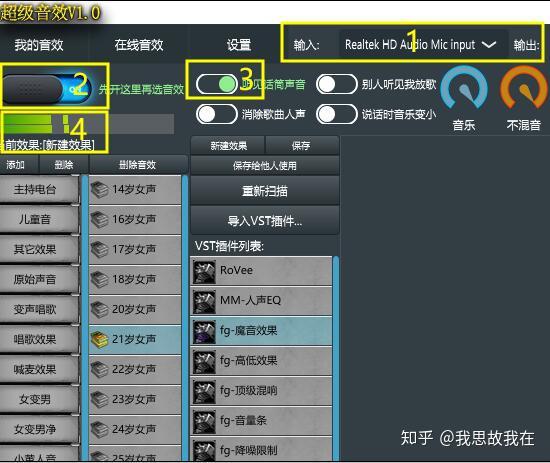This screenshot has height=463, width=550.
Task: Select 18岁女声 preset text
Action: pyautogui.click(x=134, y=280)
